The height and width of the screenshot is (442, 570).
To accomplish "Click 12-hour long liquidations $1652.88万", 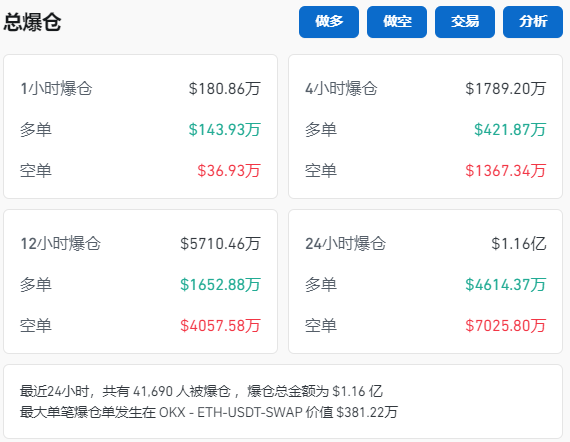I will pos(221,285).
